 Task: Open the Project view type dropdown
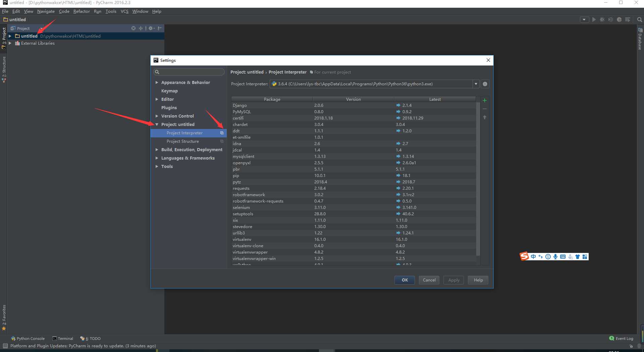pos(41,29)
